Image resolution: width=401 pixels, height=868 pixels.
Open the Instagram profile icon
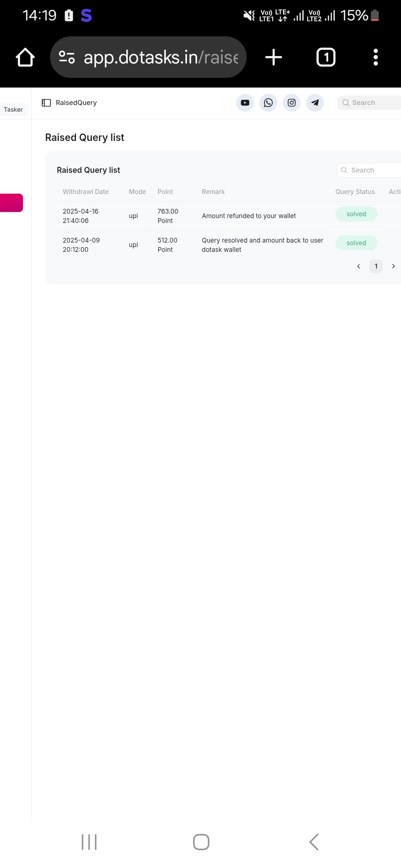292,103
